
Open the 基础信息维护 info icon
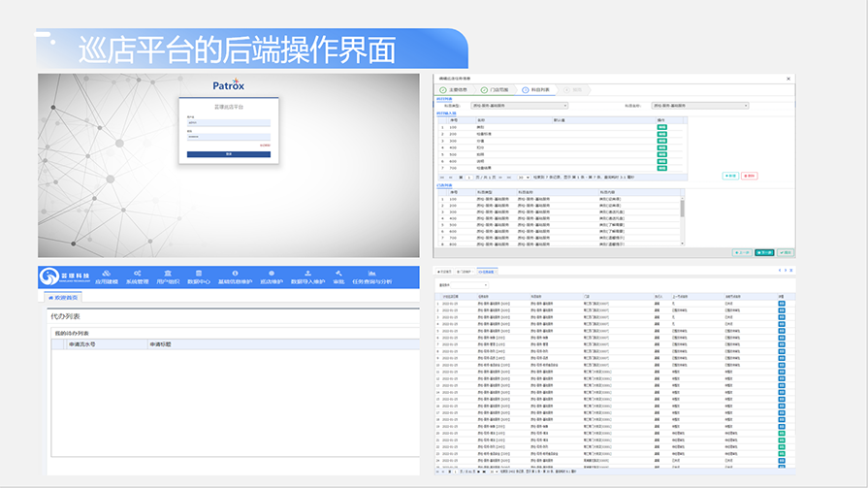pos(235,273)
